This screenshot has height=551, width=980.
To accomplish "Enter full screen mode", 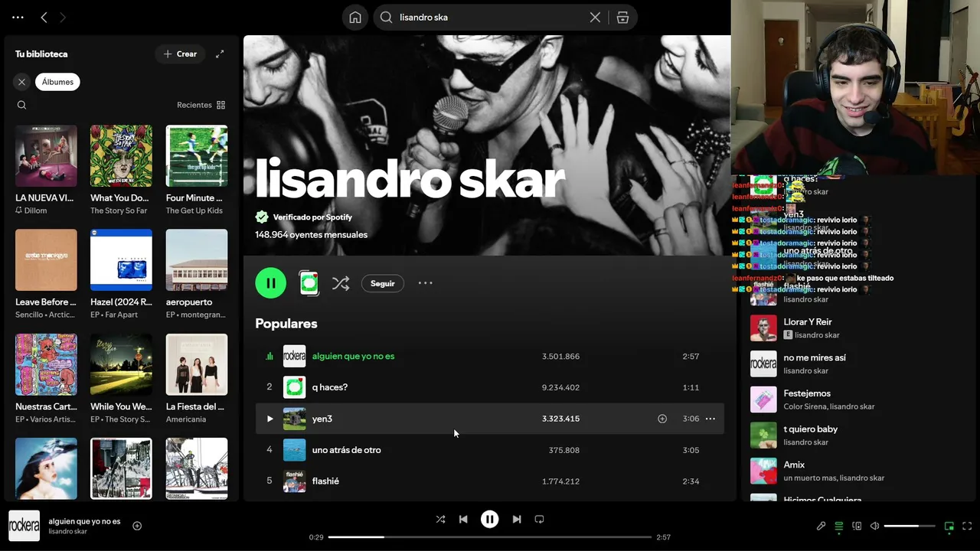I will (967, 527).
